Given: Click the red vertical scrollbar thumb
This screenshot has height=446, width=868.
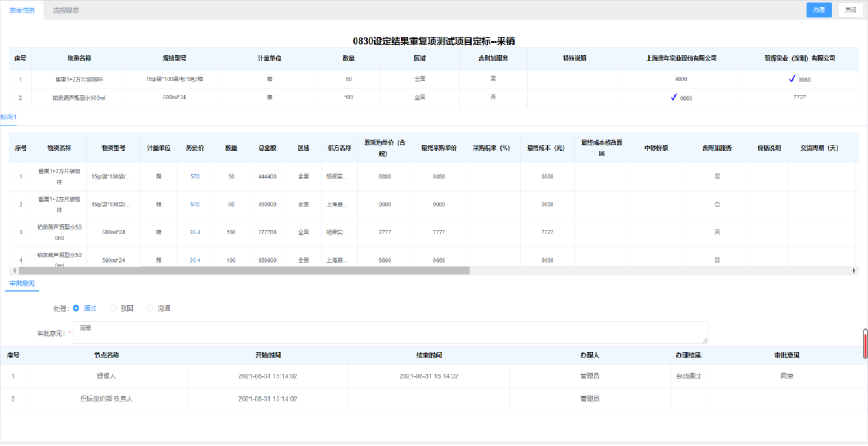Looking at the screenshot, I should [865, 343].
